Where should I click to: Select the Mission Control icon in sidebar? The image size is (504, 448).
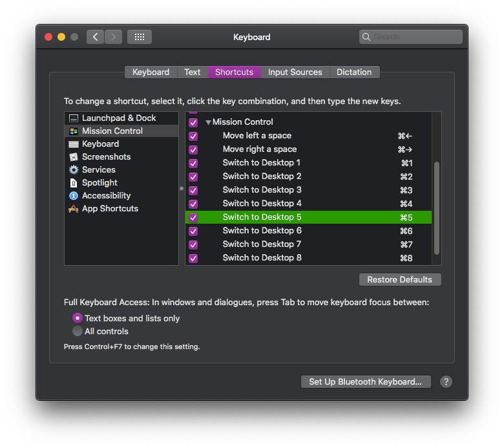[x=74, y=131]
